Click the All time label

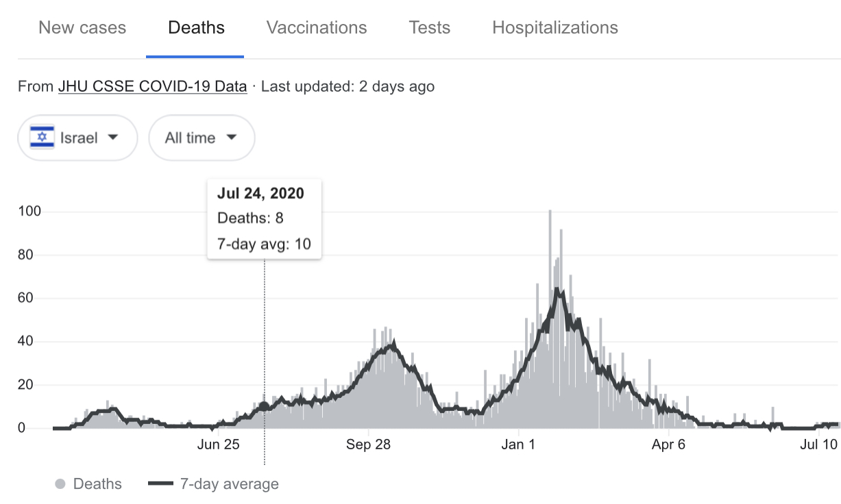[x=190, y=138]
